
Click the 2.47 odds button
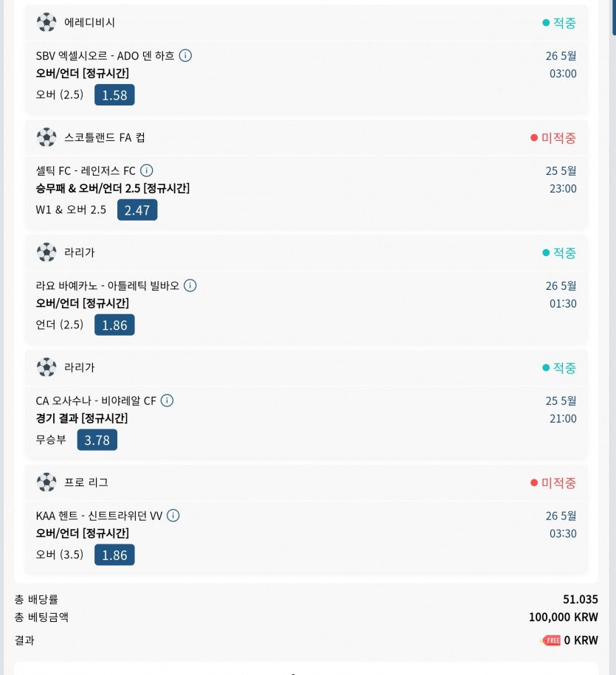pos(137,210)
